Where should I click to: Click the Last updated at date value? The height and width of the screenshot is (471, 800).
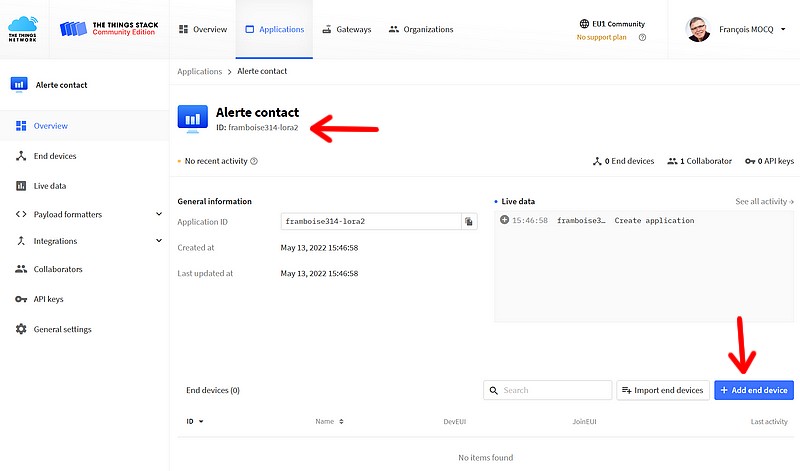pyautogui.click(x=319, y=274)
